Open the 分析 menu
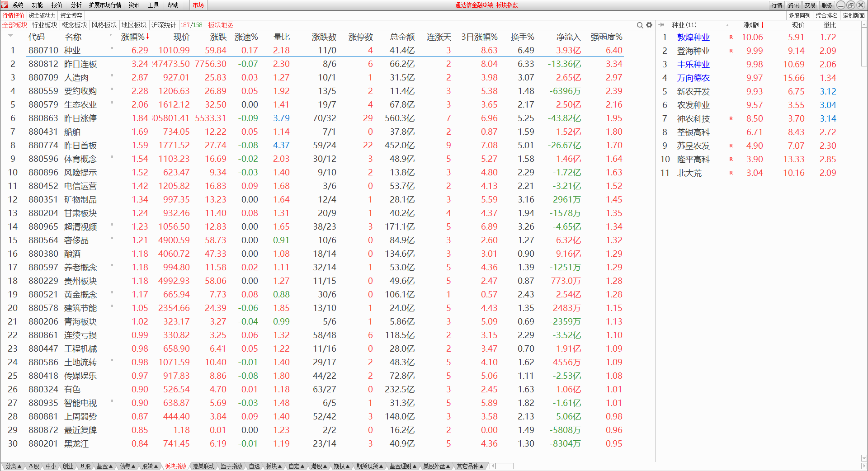This screenshot has height=471, width=868. point(76,5)
